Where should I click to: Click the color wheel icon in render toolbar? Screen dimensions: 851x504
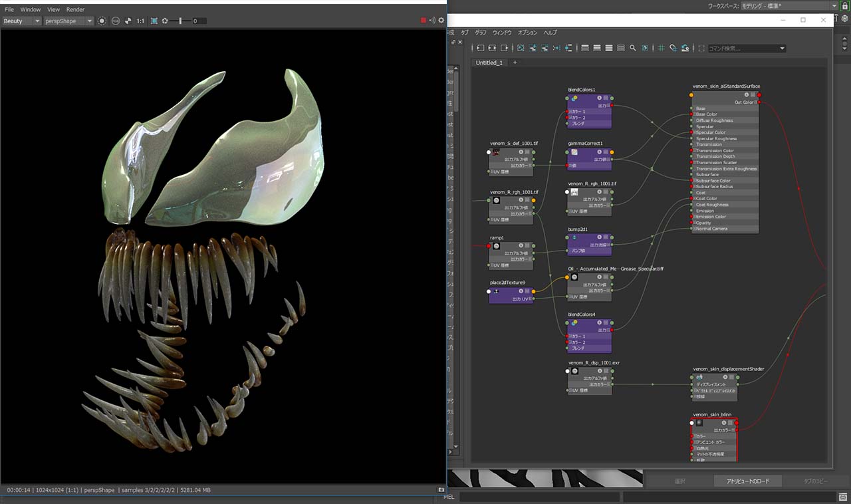[x=128, y=21]
